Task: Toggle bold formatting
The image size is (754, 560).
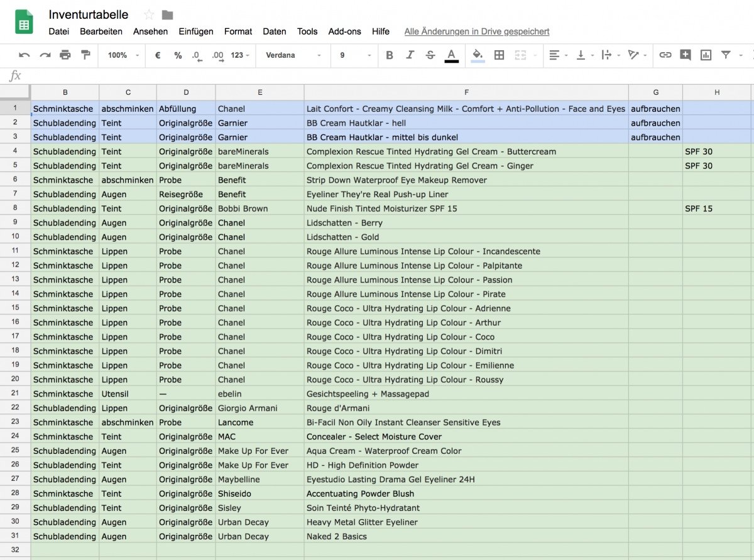Action: coord(390,55)
